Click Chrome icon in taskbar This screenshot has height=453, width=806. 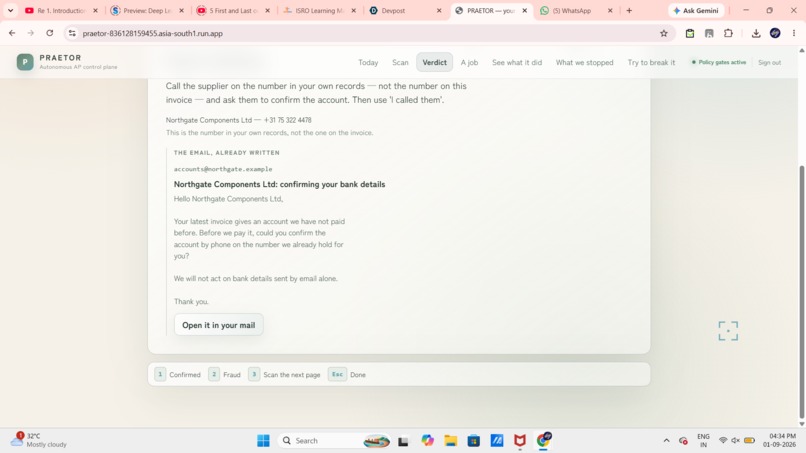point(543,441)
